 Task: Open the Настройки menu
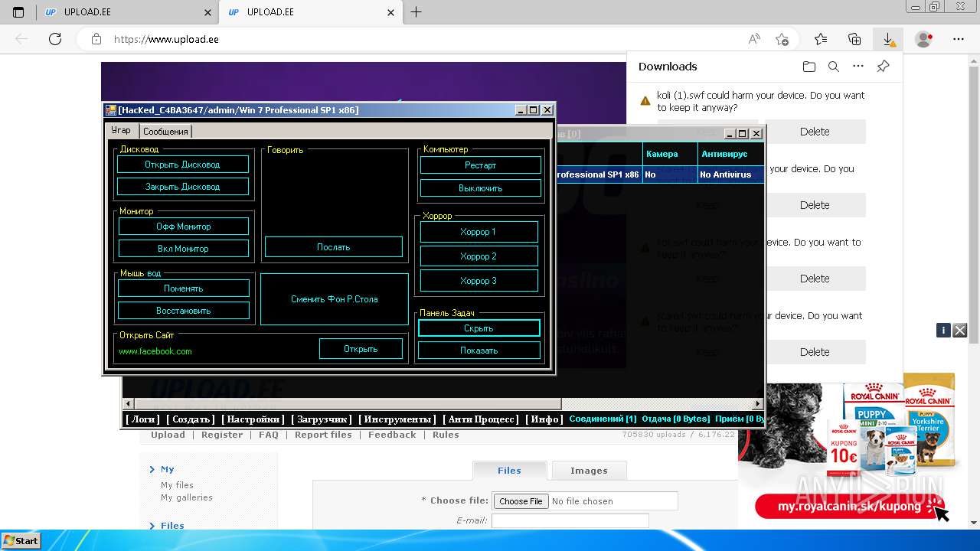[253, 419]
